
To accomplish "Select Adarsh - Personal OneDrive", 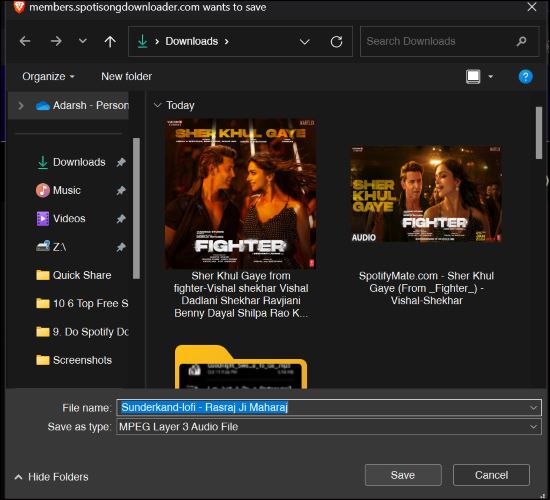I will point(82,105).
